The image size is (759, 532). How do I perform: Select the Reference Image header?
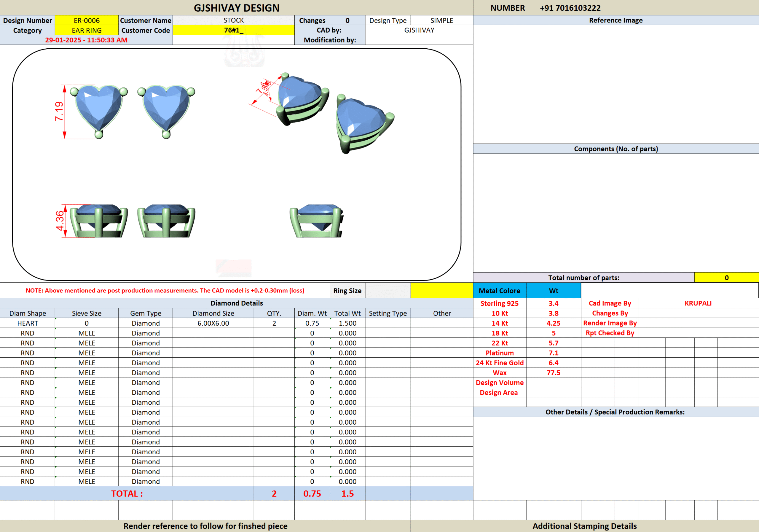[616, 20]
